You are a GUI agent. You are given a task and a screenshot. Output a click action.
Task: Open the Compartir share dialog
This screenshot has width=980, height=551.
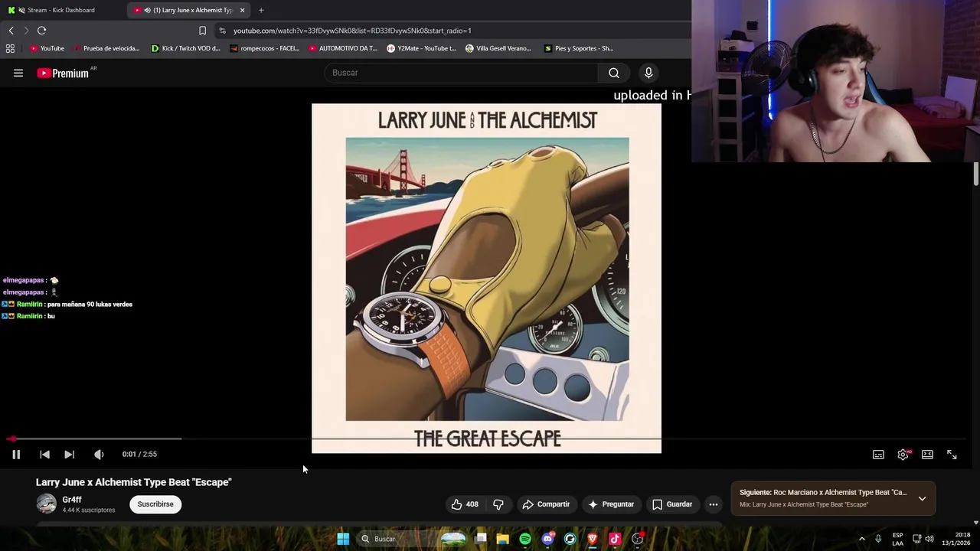coord(546,504)
